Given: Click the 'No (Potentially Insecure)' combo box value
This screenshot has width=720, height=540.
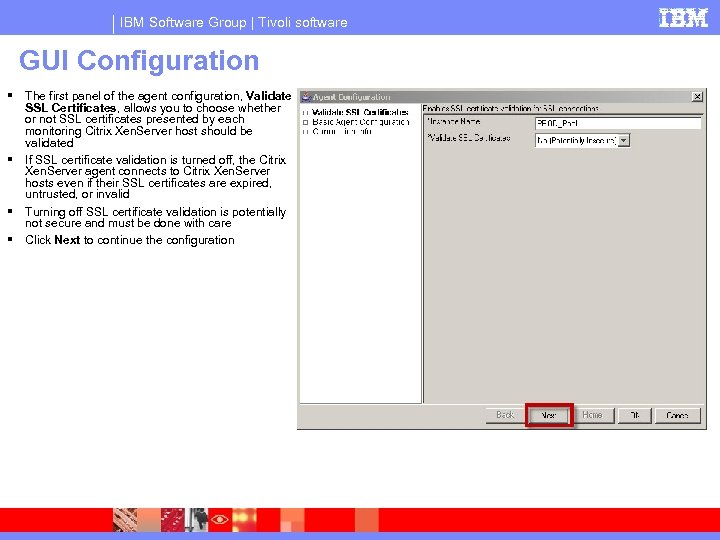Looking at the screenshot, I should coord(576,141).
